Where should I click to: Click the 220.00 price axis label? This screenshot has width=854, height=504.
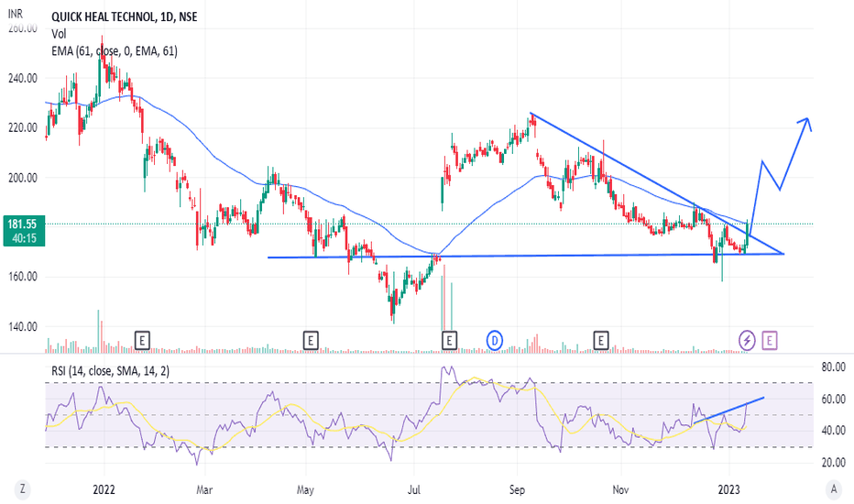point(23,127)
